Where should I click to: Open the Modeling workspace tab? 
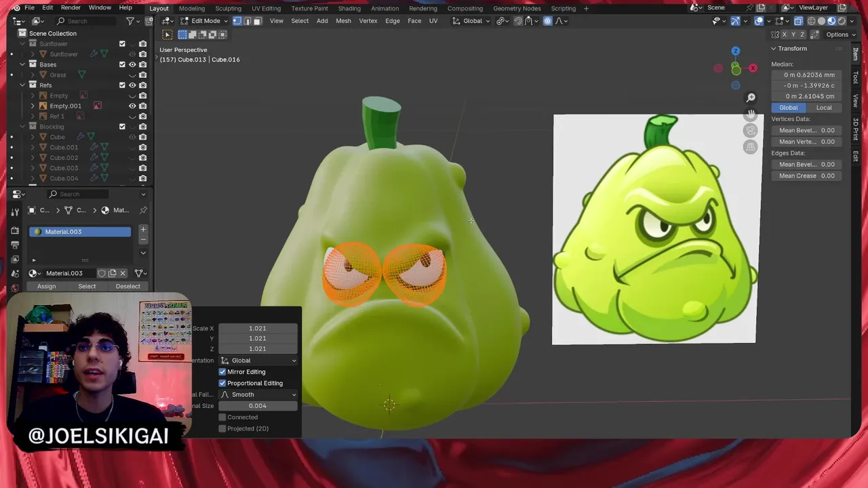click(192, 8)
